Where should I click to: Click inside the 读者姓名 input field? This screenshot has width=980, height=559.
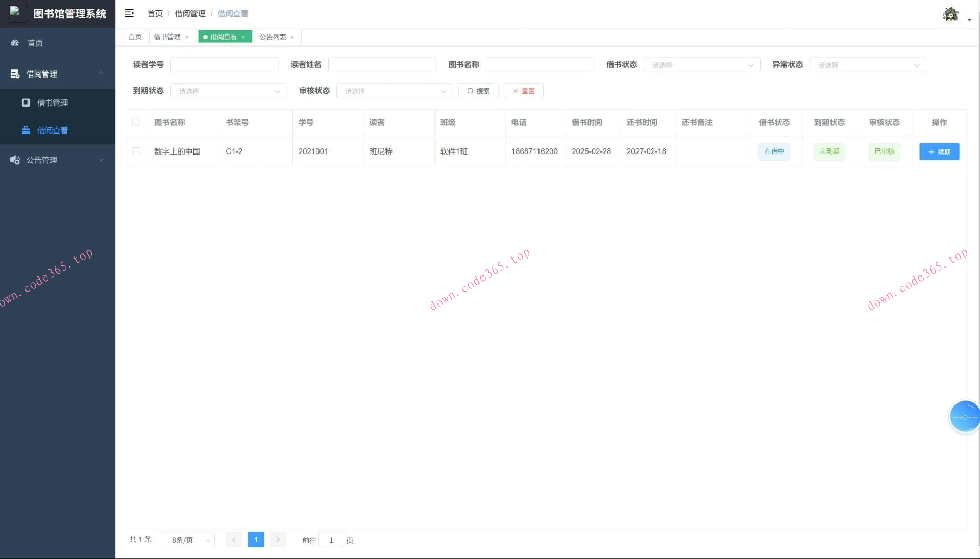[x=382, y=65]
